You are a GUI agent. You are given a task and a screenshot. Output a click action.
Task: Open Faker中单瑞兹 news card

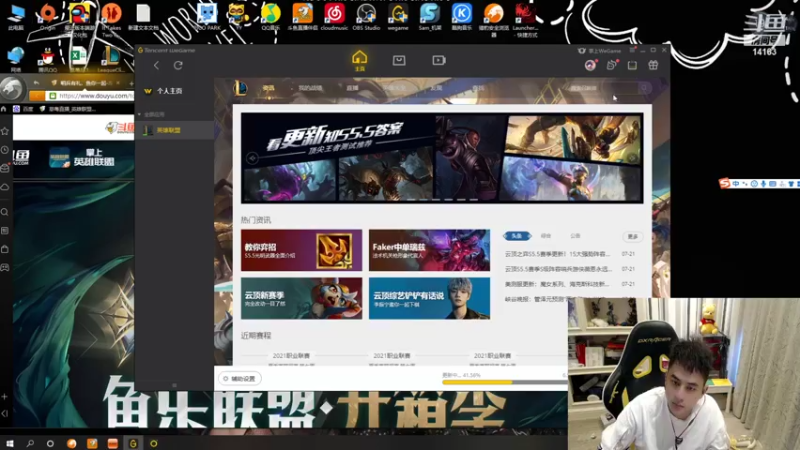tap(429, 250)
